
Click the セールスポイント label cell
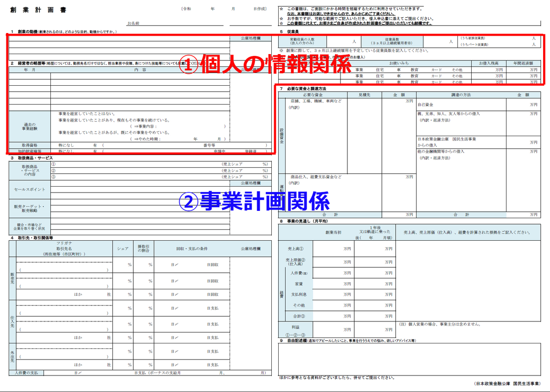click(30, 190)
